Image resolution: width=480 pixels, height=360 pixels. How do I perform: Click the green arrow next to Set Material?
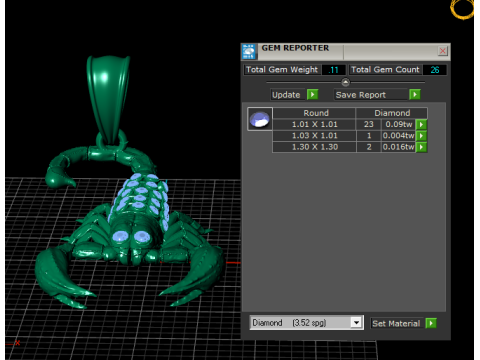431,323
